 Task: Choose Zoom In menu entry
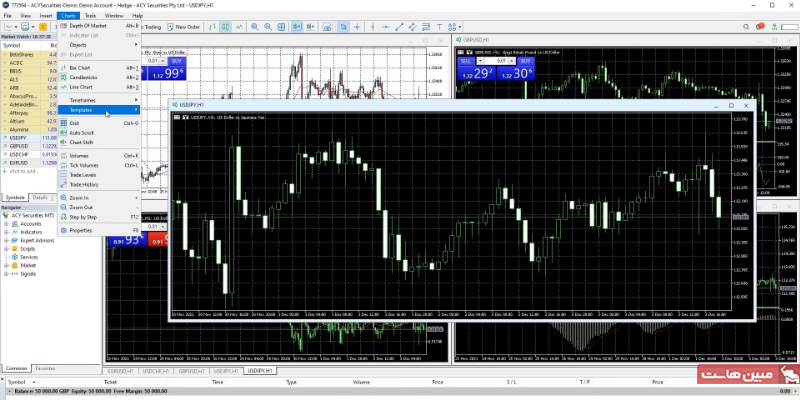(99, 198)
